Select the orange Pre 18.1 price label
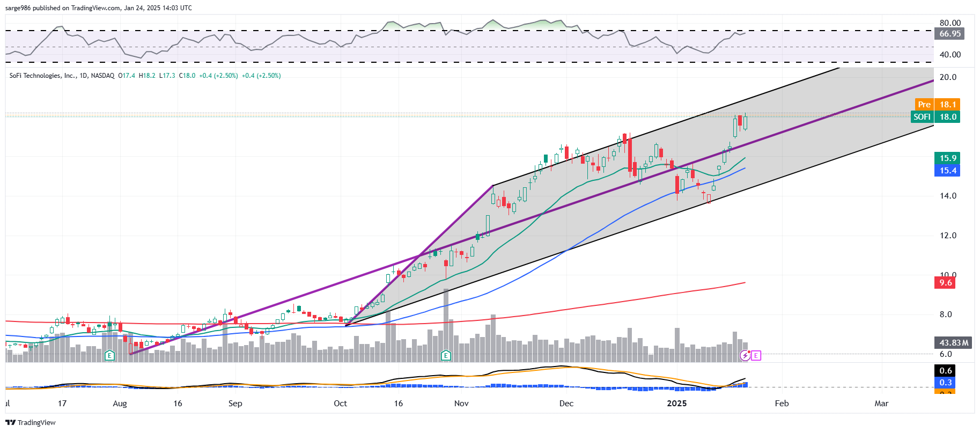The width and height of the screenshot is (980, 432). coord(937,105)
